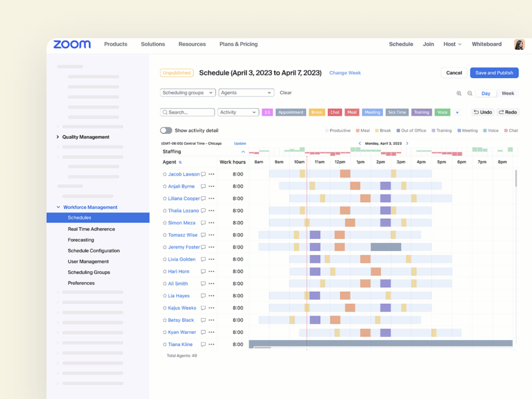Select the pink Meal activity swatch
Viewport: 532px width, 399px height.
(352, 112)
